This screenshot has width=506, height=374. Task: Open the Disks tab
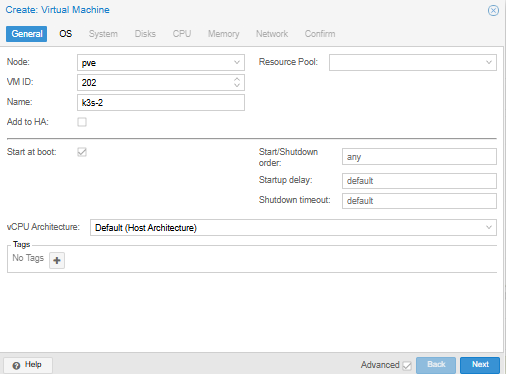click(145, 34)
